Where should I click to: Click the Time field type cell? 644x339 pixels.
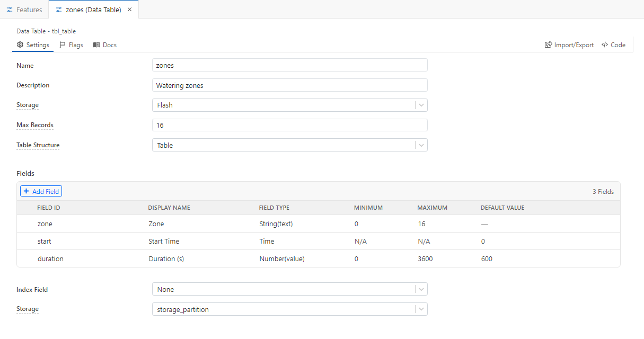coord(267,242)
